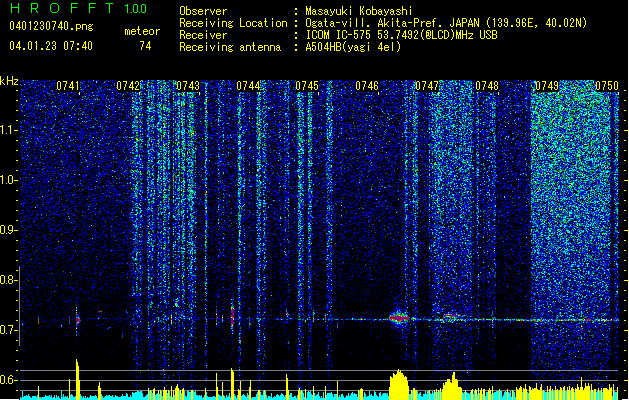Click the red echo streak near 0744
This screenshot has height=400, width=629.
(x=232, y=315)
